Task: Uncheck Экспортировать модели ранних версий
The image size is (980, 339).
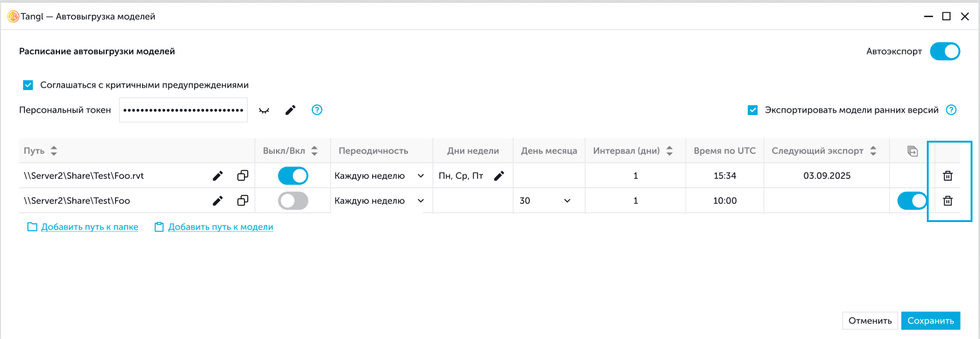Action: [x=753, y=110]
